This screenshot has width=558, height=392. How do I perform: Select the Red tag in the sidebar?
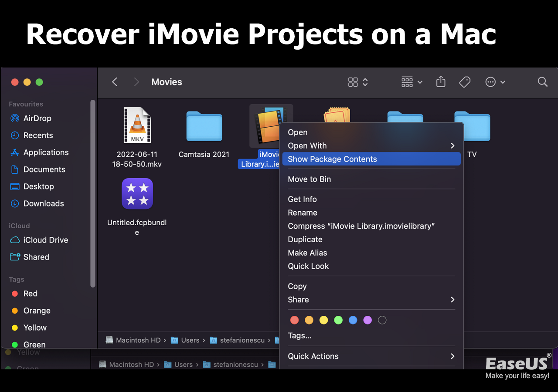click(29, 294)
